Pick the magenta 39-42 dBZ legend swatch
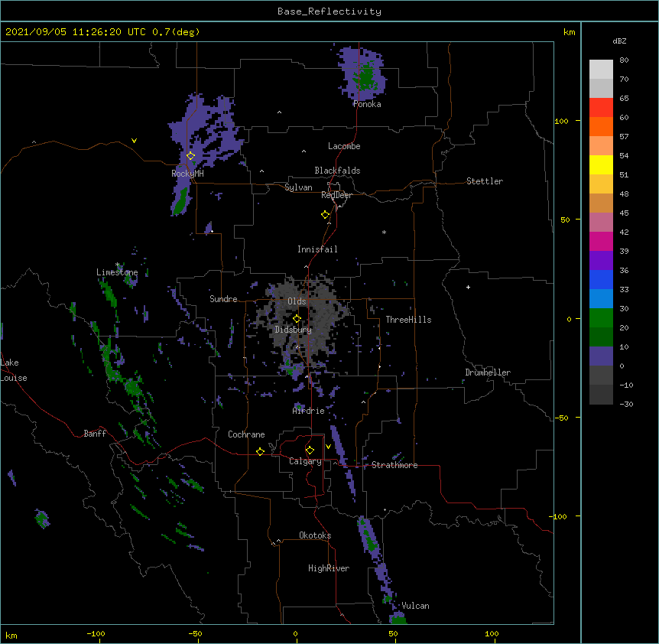The width and height of the screenshot is (659, 644). click(601, 241)
